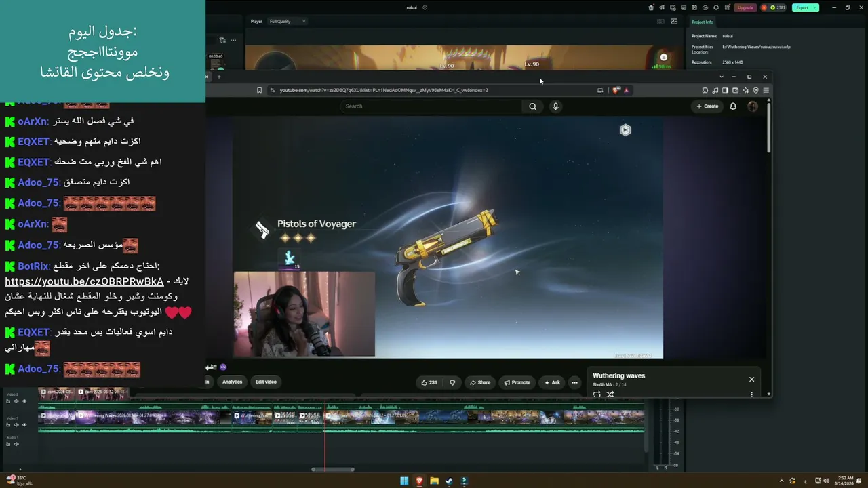Click the Share button under the video
Image resolution: width=868 pixels, height=488 pixels.
[479, 382]
